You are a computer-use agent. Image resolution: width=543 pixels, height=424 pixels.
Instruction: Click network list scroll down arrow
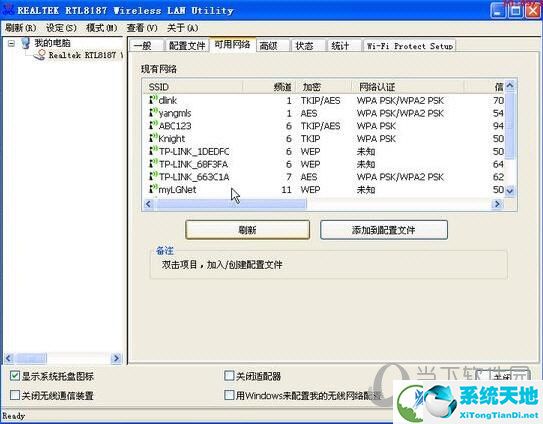coord(510,190)
